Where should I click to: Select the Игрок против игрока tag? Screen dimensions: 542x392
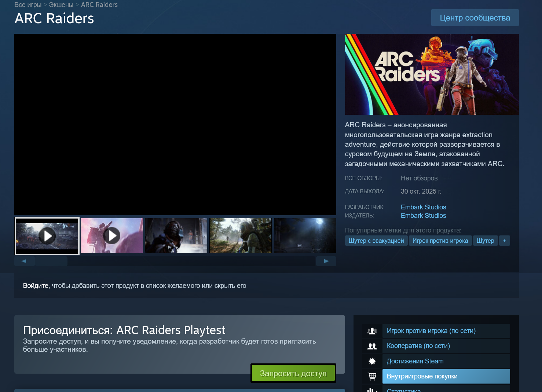coord(440,241)
